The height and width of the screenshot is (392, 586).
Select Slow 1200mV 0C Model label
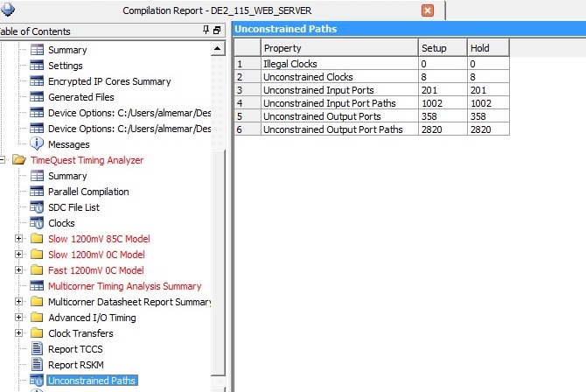point(96,255)
